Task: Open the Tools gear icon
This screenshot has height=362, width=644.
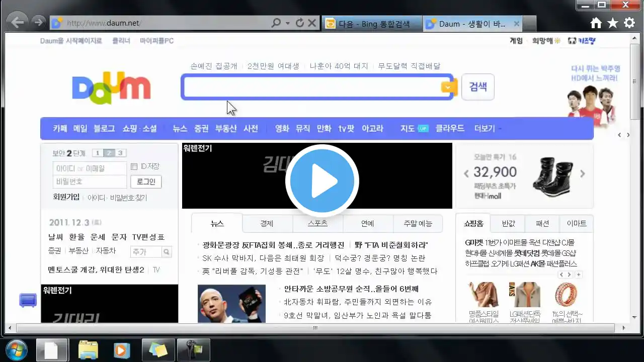Action: [629, 23]
